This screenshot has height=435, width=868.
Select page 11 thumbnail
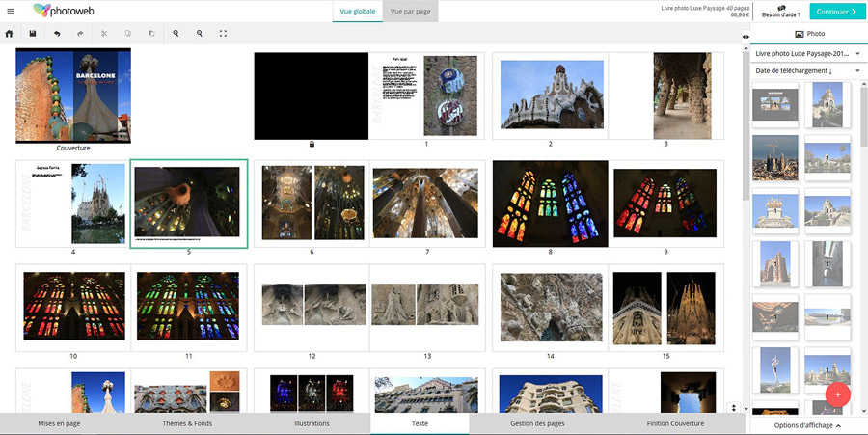click(189, 308)
